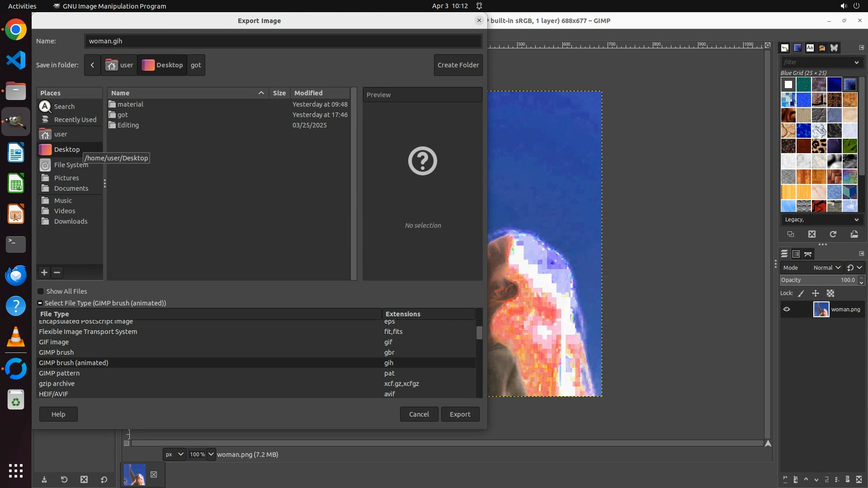
Task: Click the delete pattern icon
Action: (x=812, y=234)
